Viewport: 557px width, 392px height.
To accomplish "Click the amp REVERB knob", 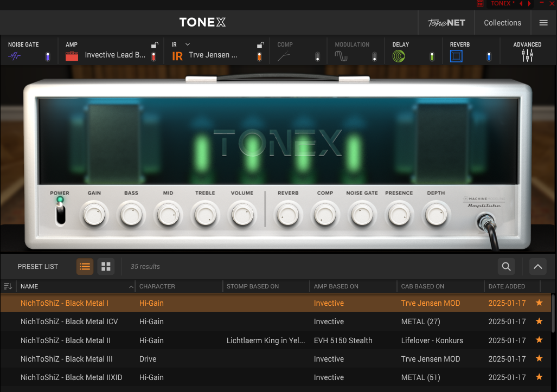I will pos(288,215).
